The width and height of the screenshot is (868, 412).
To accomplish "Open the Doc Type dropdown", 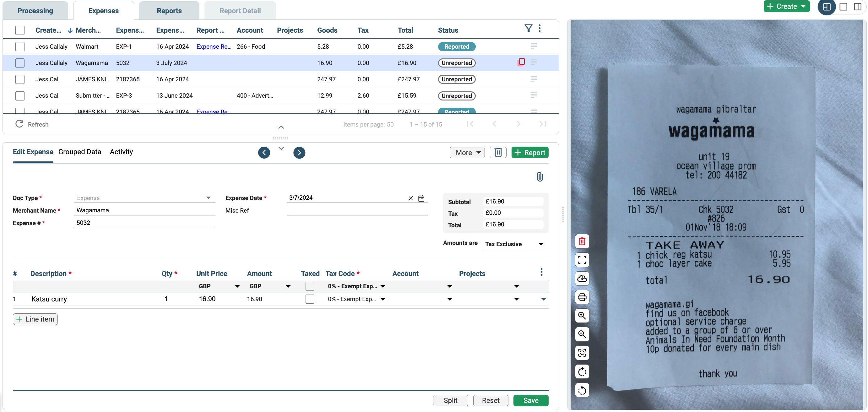I will point(144,198).
